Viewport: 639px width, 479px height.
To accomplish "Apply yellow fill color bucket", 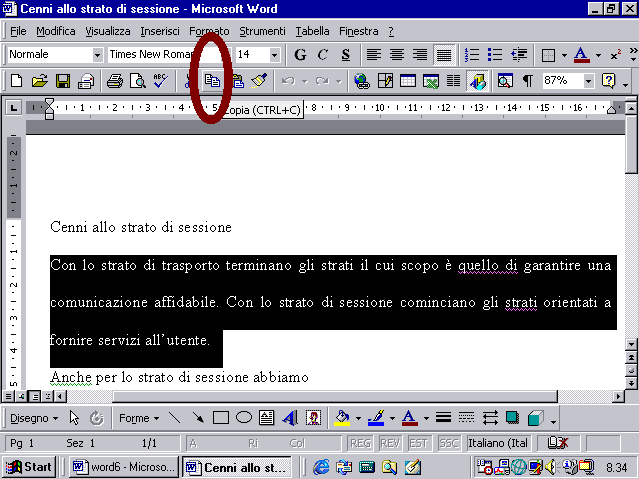I will pyautogui.click(x=342, y=418).
